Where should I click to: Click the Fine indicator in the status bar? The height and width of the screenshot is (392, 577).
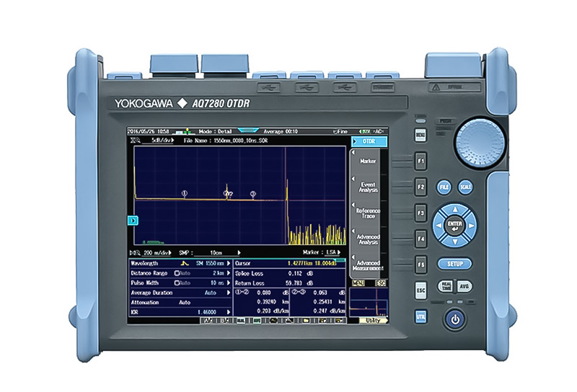[340, 131]
